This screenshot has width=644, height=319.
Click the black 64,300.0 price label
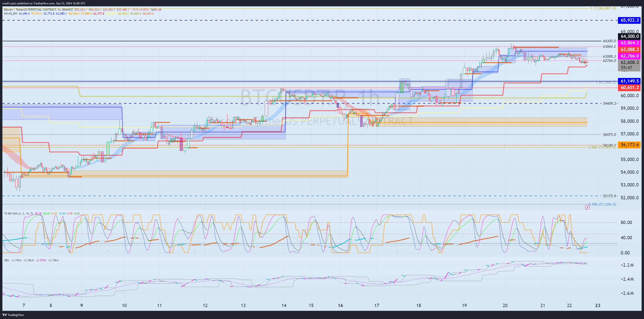point(629,36)
